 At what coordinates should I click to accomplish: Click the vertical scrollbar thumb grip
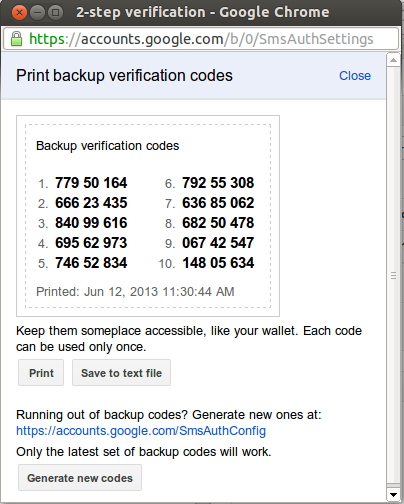pyautogui.click(x=393, y=276)
